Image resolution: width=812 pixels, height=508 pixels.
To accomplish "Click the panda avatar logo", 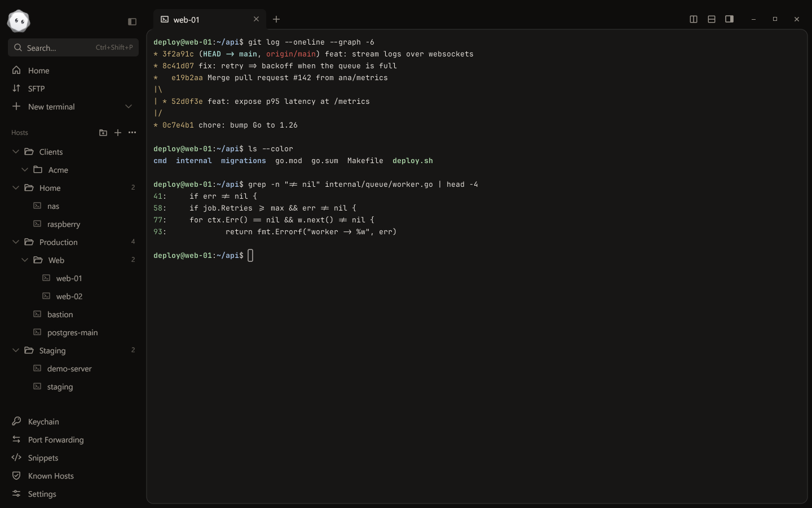I will [x=19, y=21].
